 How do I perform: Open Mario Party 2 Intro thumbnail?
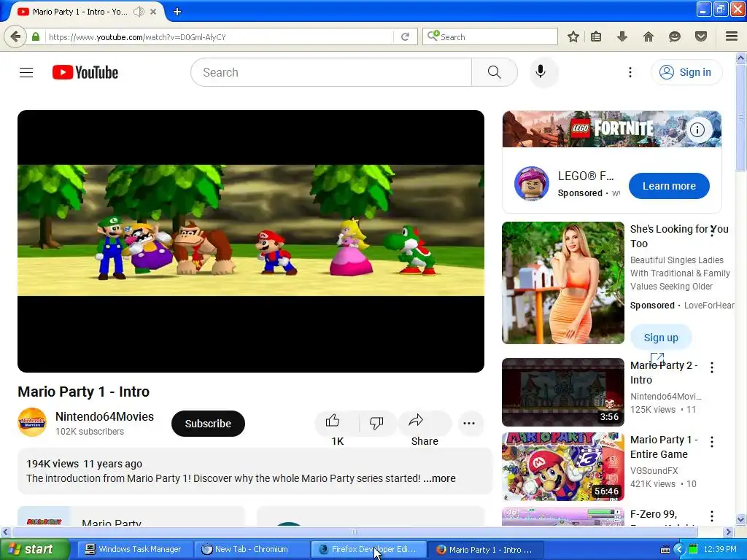[562, 392]
